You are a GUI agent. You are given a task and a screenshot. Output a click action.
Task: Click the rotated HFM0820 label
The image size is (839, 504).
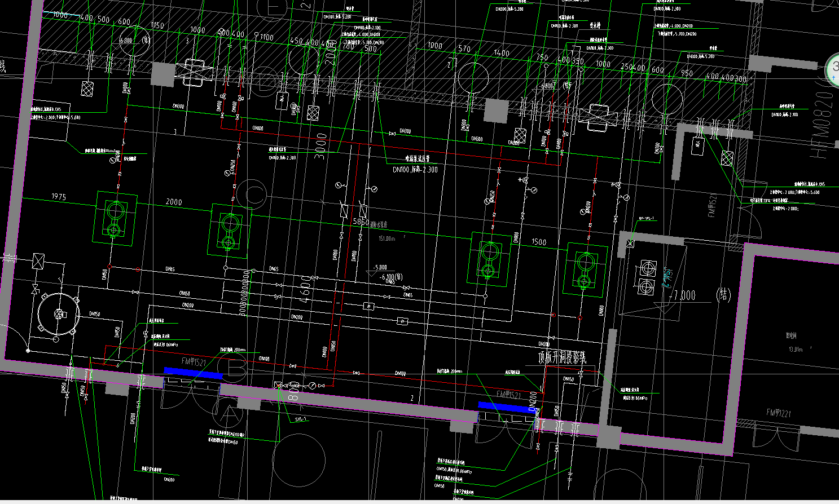tap(823, 125)
